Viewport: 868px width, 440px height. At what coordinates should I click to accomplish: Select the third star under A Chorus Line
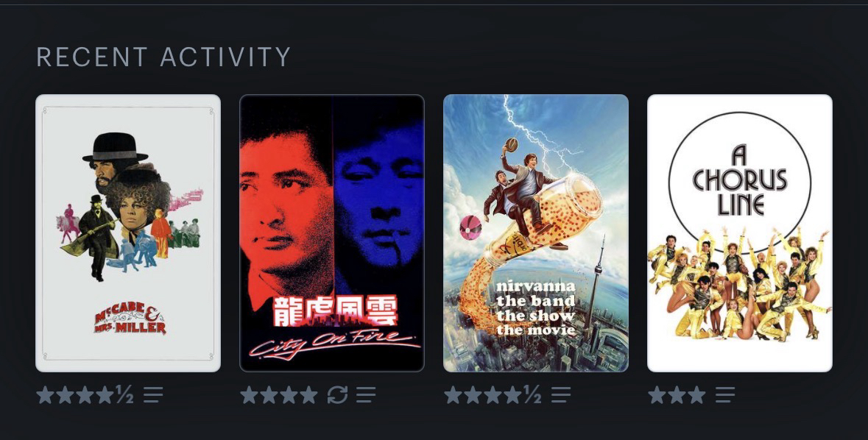(696, 394)
